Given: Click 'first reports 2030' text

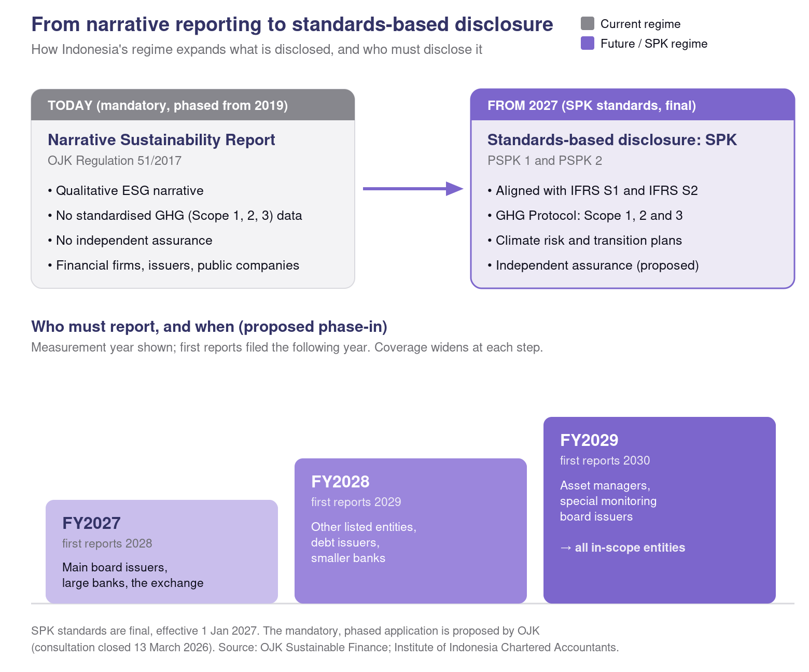Looking at the screenshot, I should (x=605, y=460).
